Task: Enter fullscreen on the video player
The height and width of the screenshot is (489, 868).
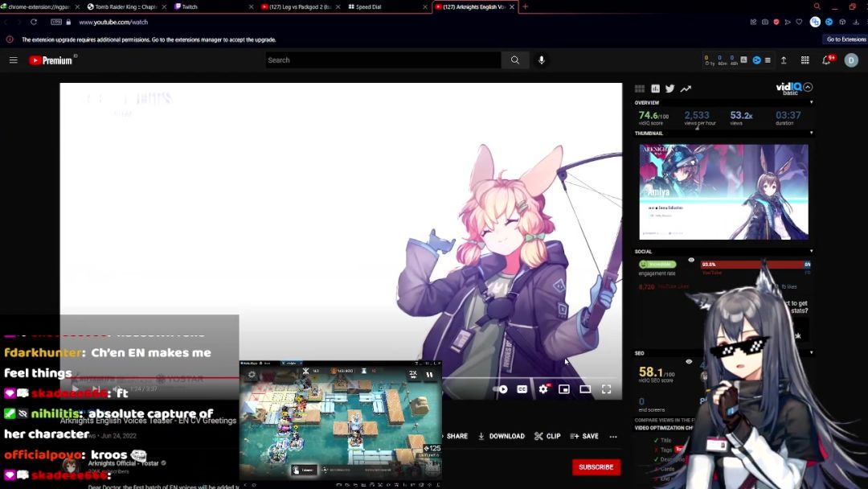Action: (607, 389)
